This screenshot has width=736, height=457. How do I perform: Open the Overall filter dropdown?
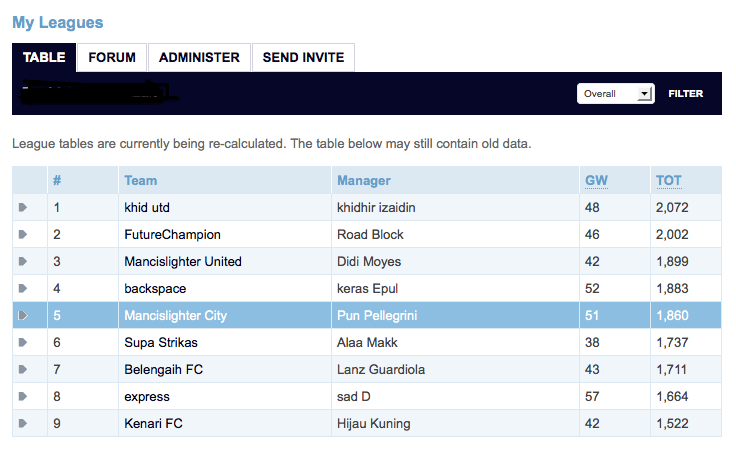point(615,94)
